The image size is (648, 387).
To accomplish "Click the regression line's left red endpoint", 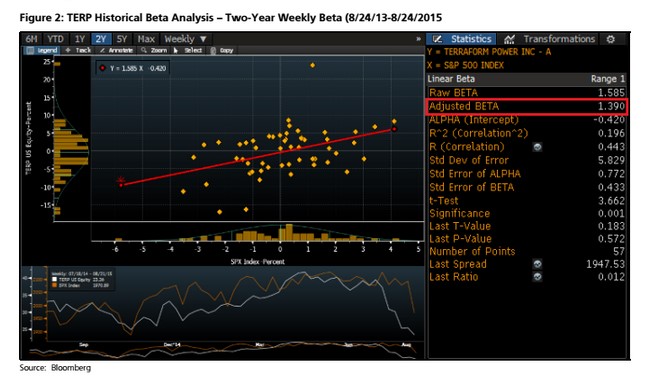I will [121, 185].
